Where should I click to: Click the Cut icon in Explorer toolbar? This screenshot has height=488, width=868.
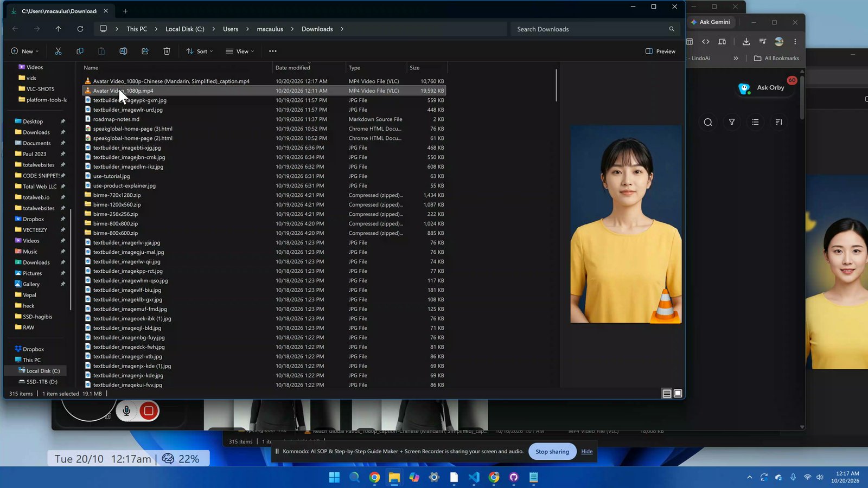[58, 51]
